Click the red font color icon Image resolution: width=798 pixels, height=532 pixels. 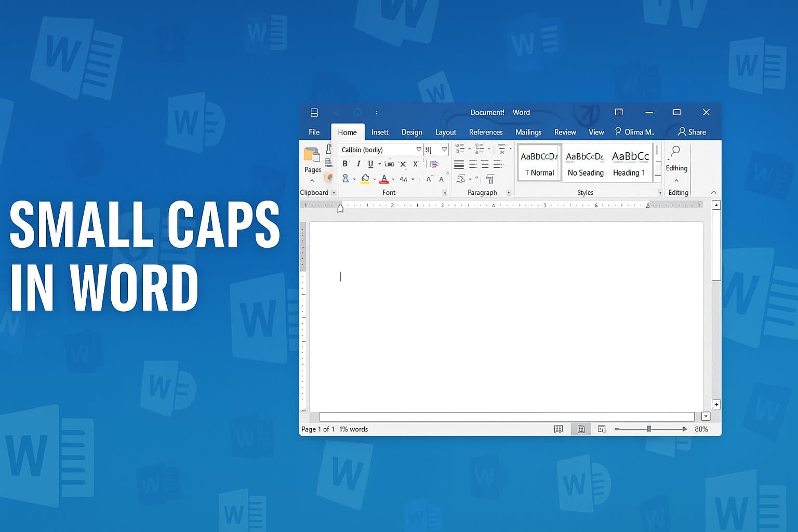384,179
